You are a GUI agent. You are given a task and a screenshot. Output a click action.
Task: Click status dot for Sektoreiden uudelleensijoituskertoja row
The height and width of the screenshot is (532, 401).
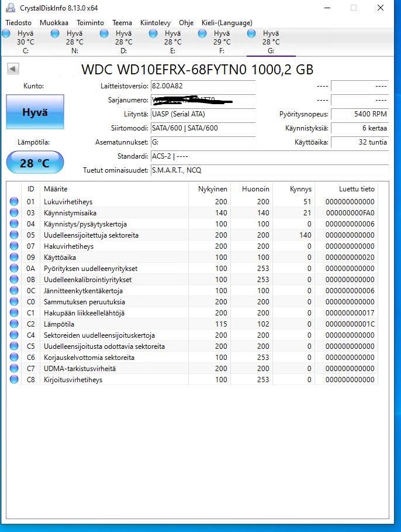click(14, 335)
